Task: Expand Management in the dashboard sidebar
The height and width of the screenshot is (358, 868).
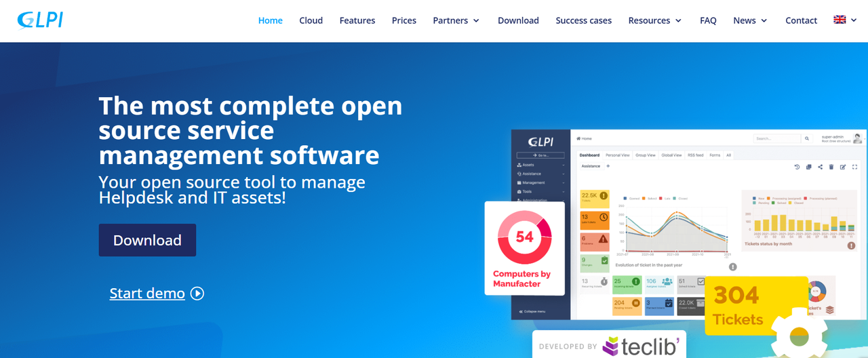Action: (x=540, y=182)
